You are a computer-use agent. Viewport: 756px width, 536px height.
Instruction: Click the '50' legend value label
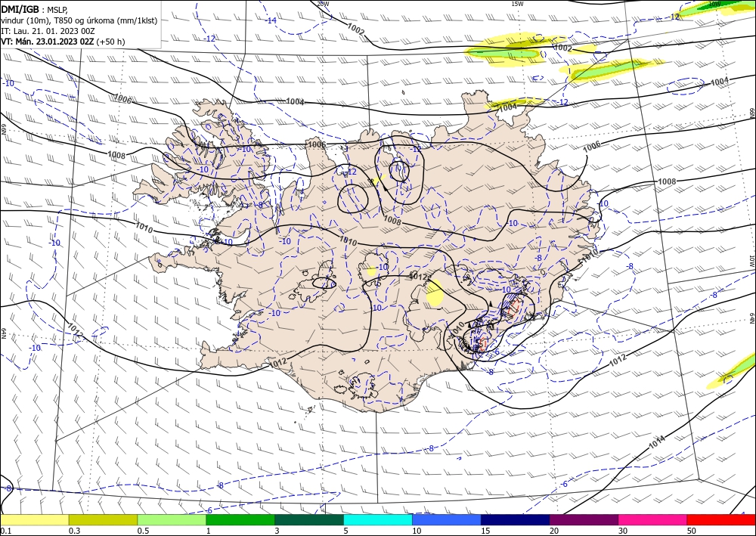(692, 531)
